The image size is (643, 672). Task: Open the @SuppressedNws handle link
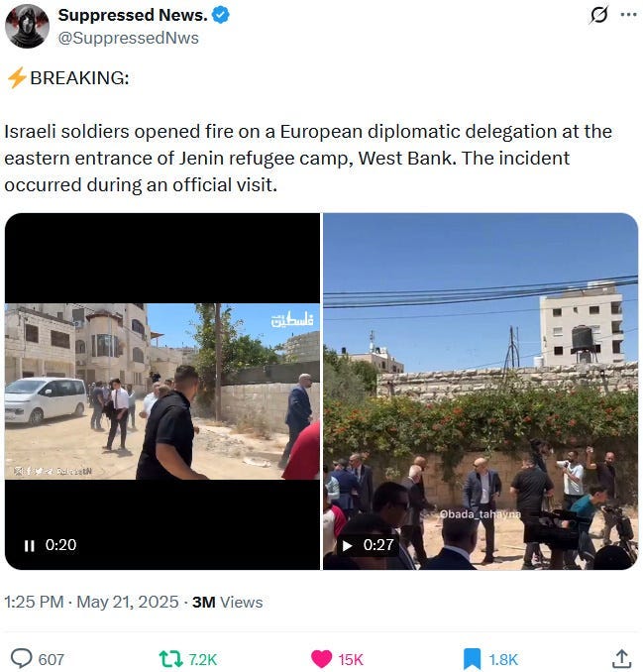(x=128, y=38)
